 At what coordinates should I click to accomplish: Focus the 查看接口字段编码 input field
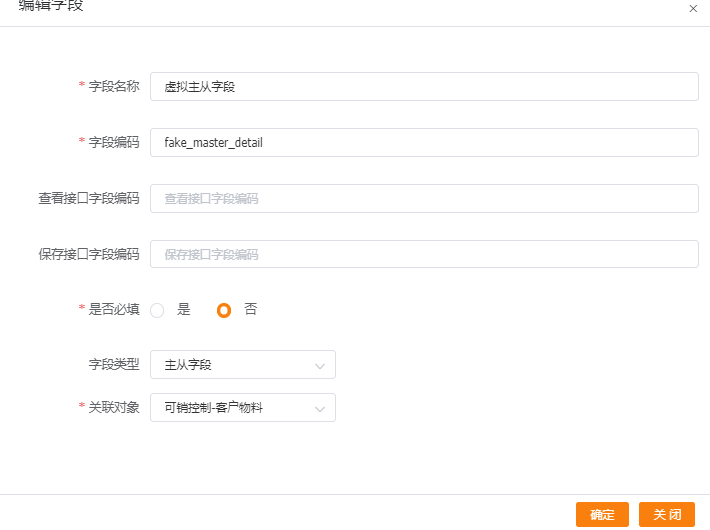click(424, 198)
